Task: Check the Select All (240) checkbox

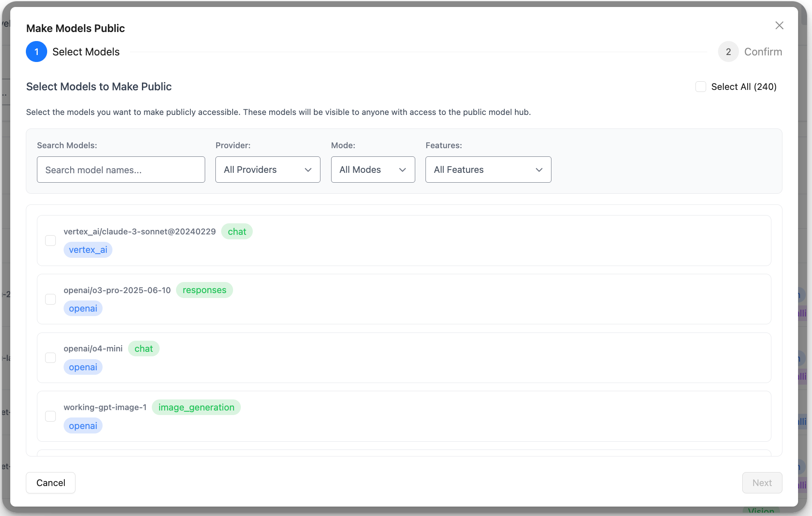Action: 701,87
